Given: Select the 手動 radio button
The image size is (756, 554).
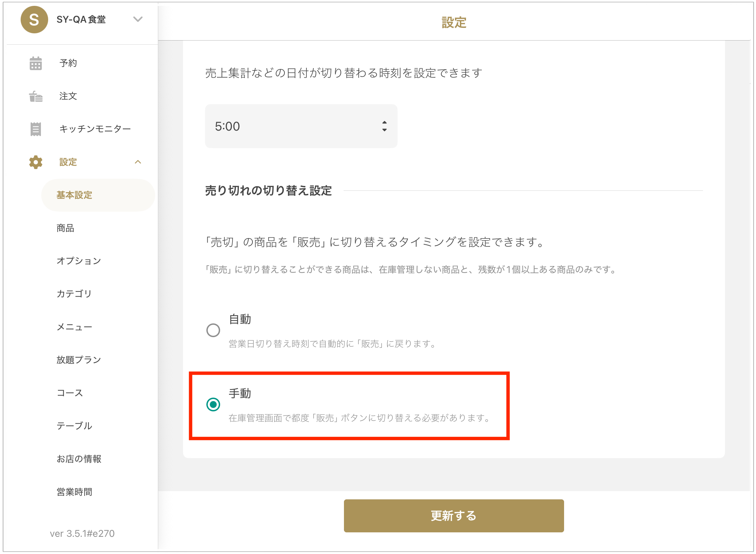Looking at the screenshot, I should coord(213,405).
